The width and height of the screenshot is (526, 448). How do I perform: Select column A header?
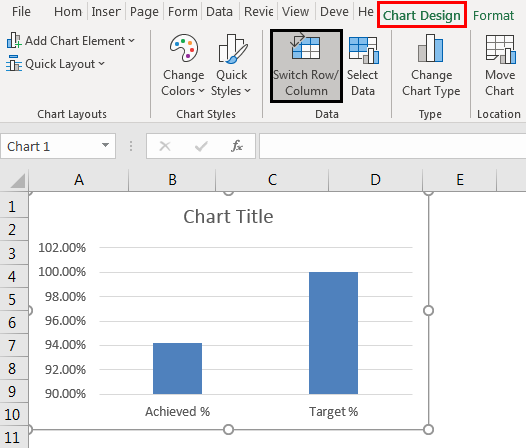[79, 180]
